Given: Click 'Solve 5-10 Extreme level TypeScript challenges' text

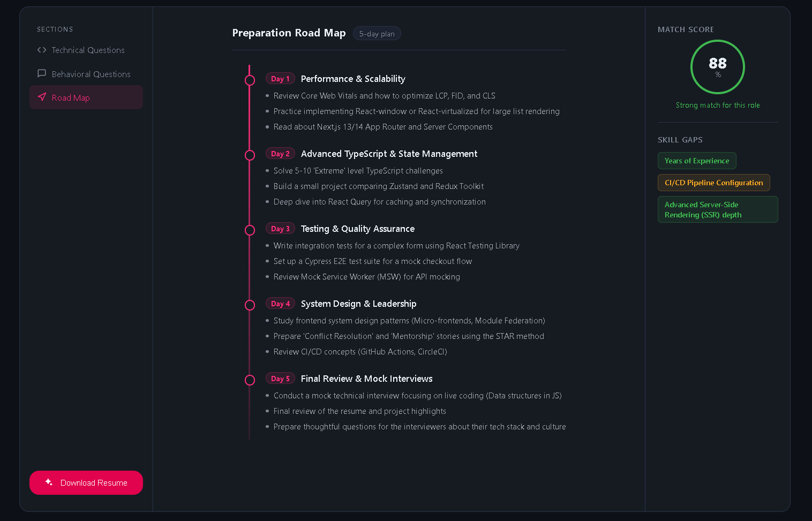Looking at the screenshot, I should point(358,171).
